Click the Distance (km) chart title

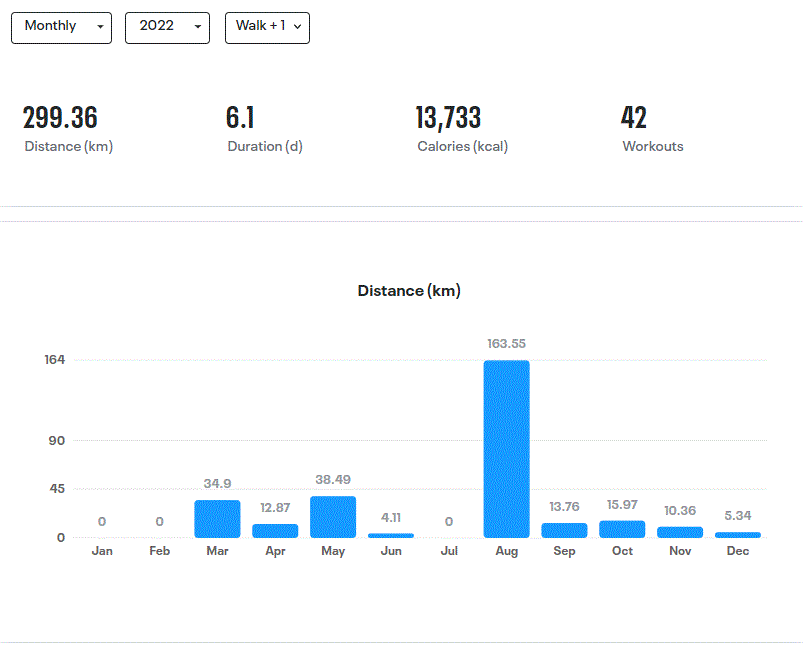click(409, 291)
